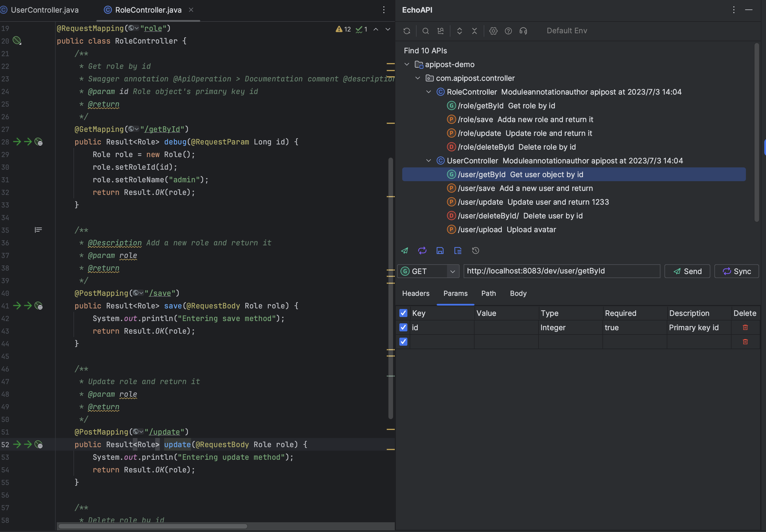
Task: Click the Sync button
Action: point(737,271)
